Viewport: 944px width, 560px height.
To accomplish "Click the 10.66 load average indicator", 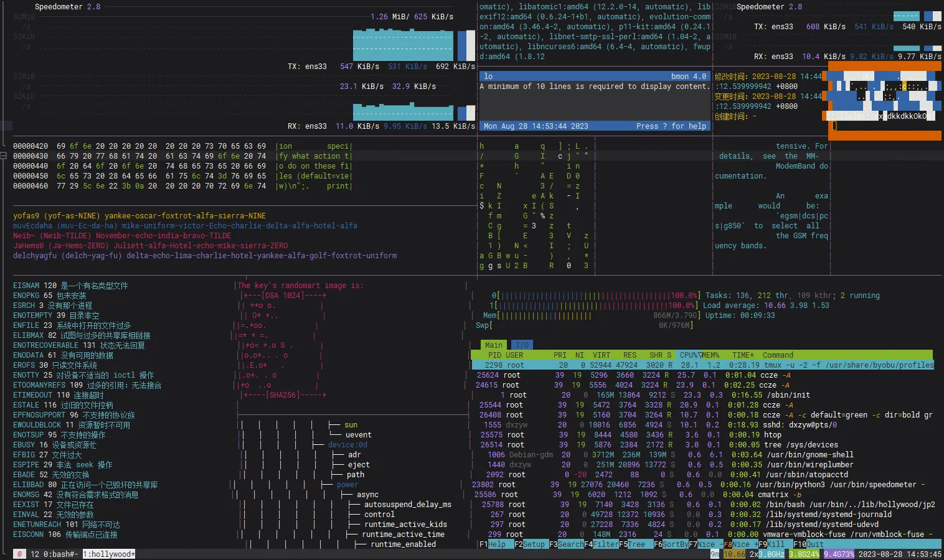I will (x=734, y=554).
